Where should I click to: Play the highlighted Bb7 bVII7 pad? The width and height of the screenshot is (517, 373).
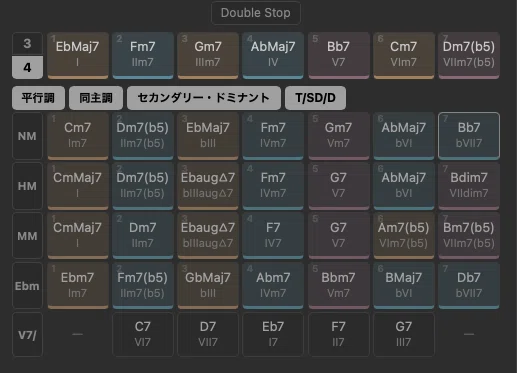(469, 136)
